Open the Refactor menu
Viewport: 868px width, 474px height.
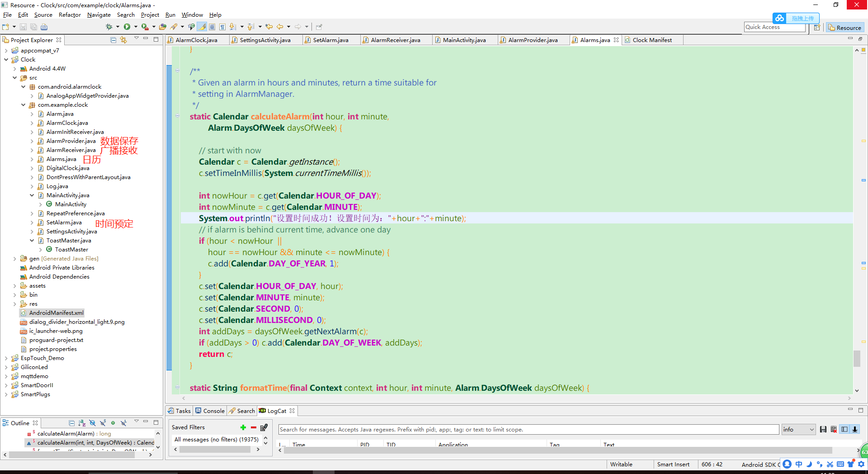tap(70, 15)
